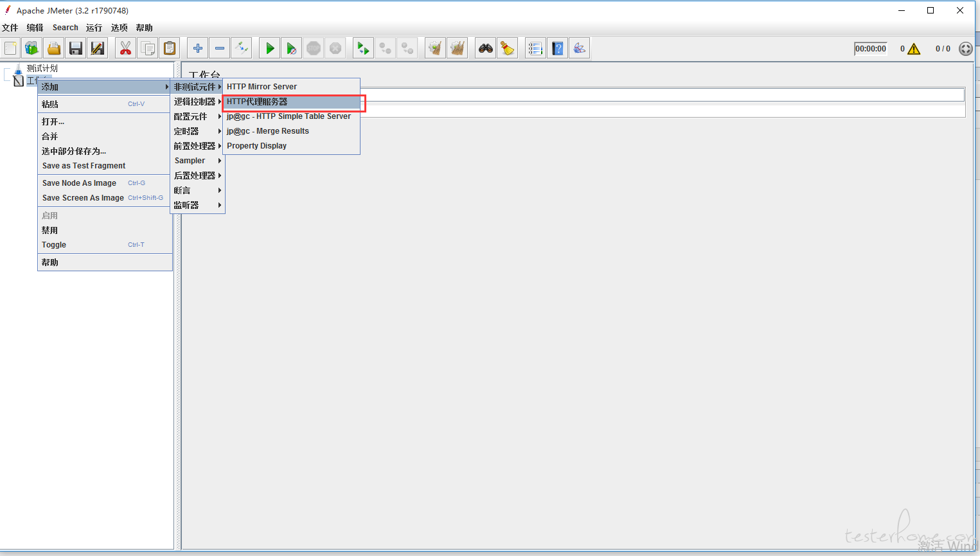The width and height of the screenshot is (980, 556).
Task: Select HTTP Mirror Server
Action: [x=291, y=87]
